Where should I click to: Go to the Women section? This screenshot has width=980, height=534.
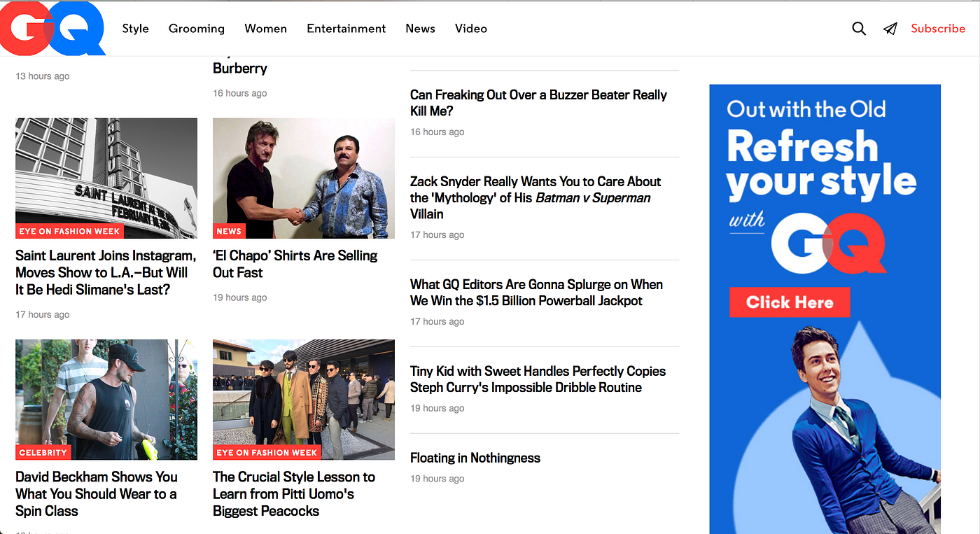coord(265,29)
